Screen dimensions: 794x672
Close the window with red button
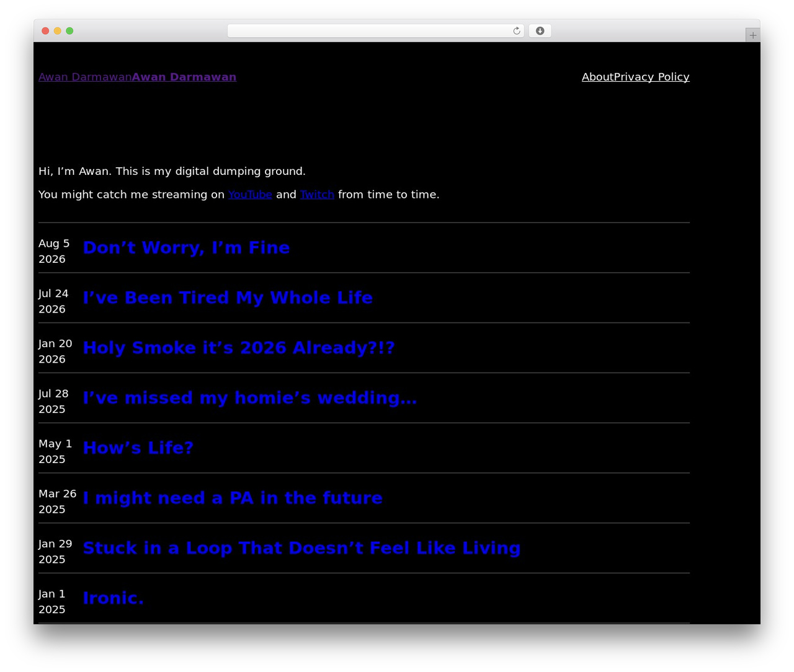[x=45, y=31]
